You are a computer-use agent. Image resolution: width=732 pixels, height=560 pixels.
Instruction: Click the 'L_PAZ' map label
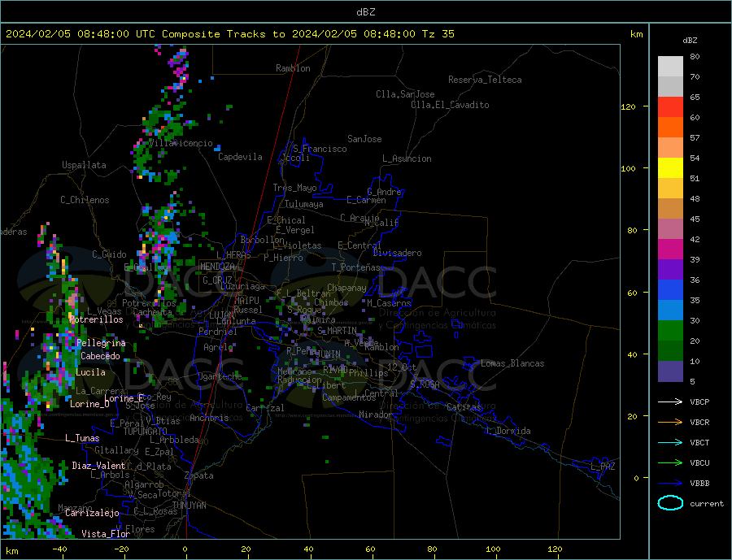click(603, 467)
